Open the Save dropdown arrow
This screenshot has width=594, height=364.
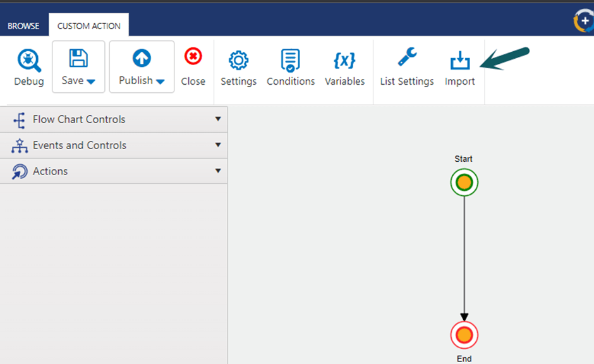(91, 82)
